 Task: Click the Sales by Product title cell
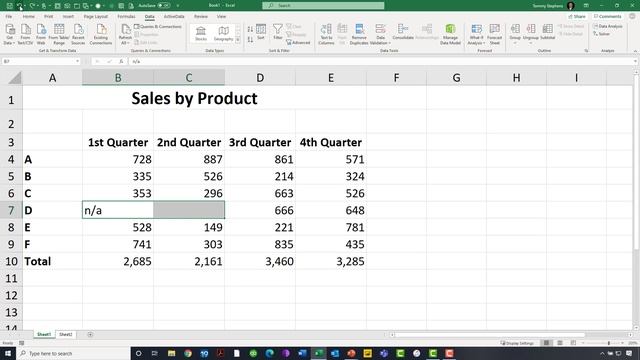pyautogui.click(x=194, y=98)
